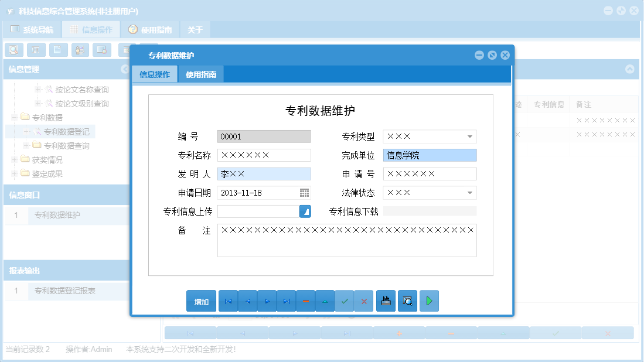
Task: Open print preview with magnifier icon
Action: [407, 300]
